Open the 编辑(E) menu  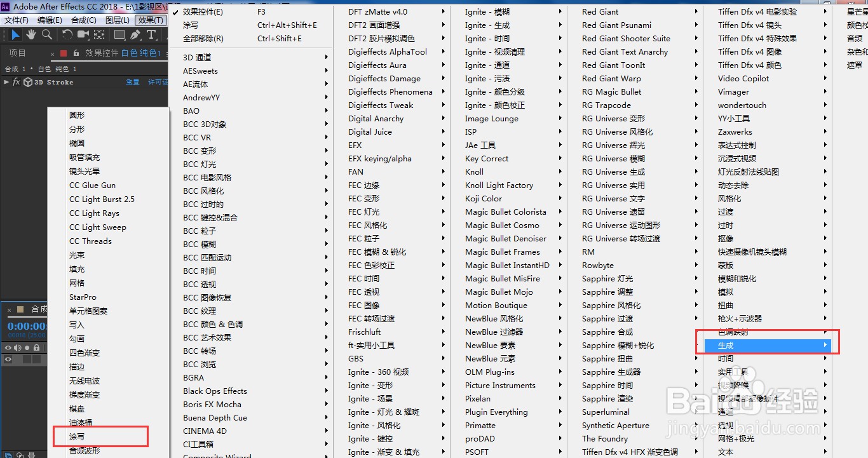pos(50,20)
